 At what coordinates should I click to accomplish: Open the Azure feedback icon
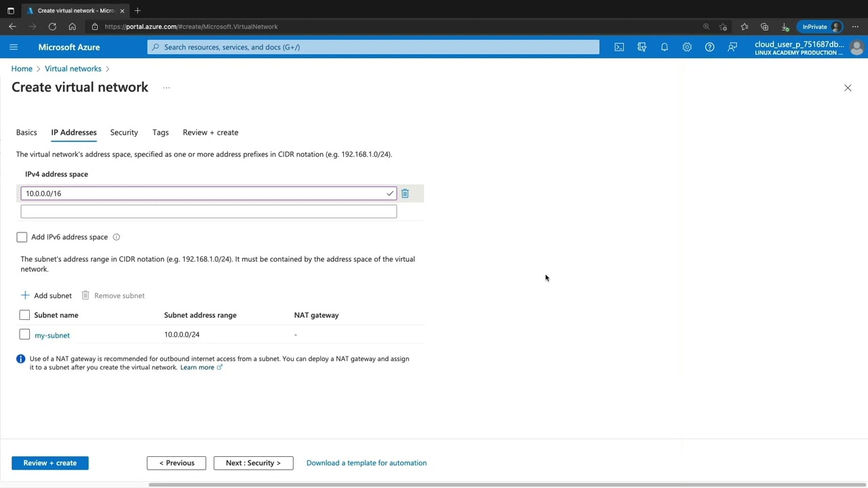(732, 47)
